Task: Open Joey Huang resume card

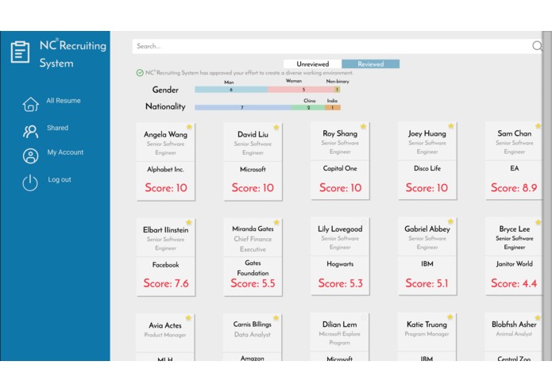Action: pos(427,161)
